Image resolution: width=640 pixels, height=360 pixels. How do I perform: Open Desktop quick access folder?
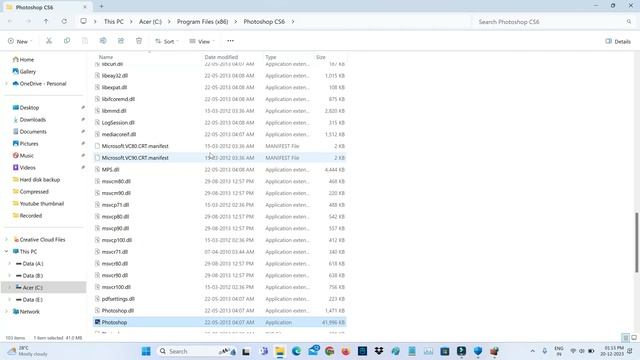(26, 108)
